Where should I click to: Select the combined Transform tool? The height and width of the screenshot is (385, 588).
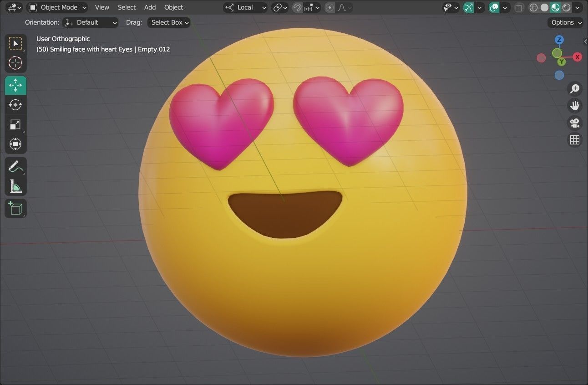pyautogui.click(x=15, y=144)
